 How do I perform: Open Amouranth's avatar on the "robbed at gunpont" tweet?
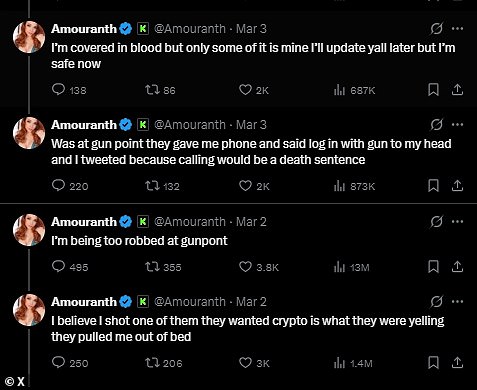[29, 230]
